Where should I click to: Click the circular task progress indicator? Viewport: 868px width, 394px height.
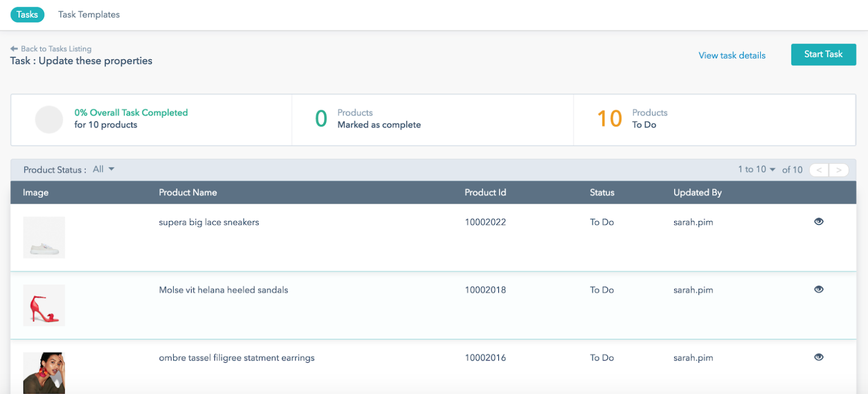coord(49,119)
